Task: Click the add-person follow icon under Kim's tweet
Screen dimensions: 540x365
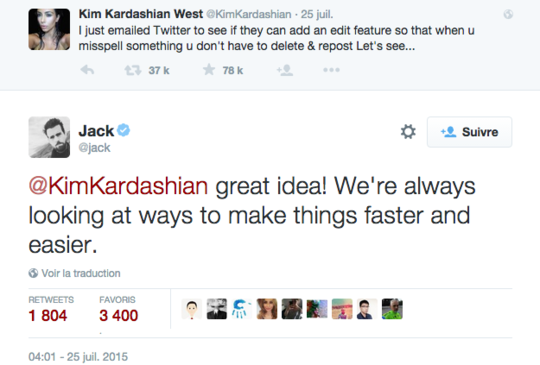Action: click(x=285, y=70)
